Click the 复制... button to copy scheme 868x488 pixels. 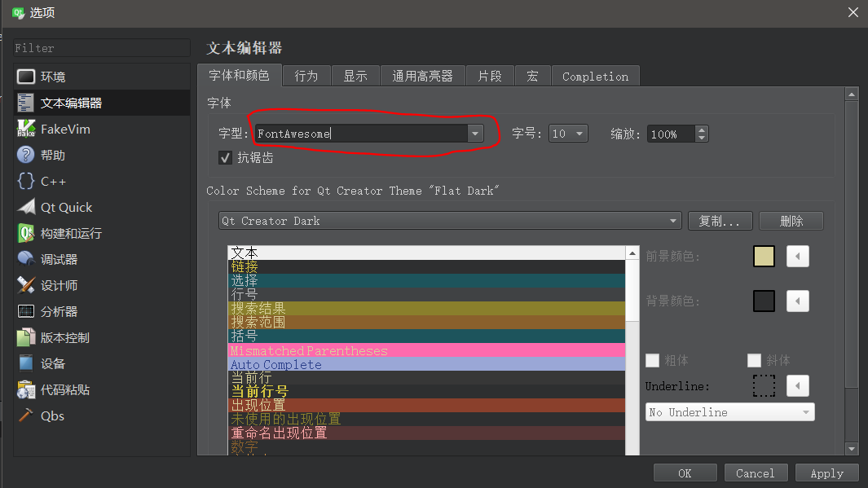(720, 221)
